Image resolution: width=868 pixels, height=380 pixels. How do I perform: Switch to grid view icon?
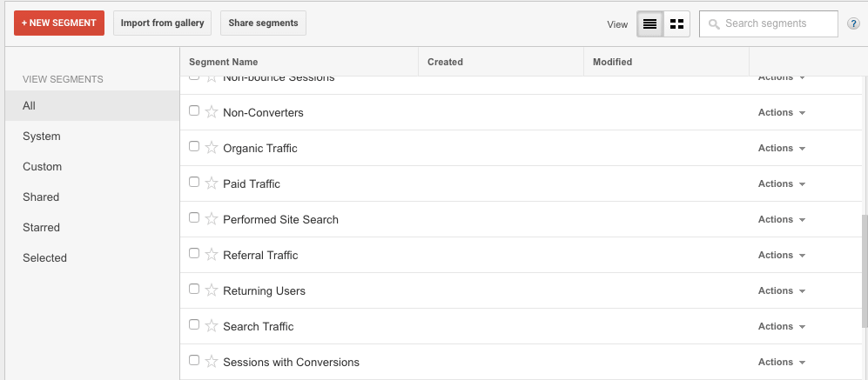click(x=676, y=24)
